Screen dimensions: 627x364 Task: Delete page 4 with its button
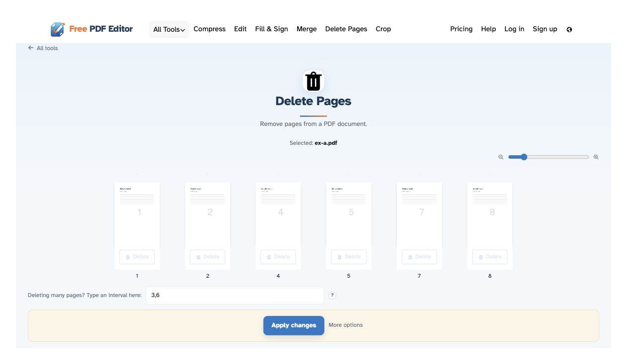[278, 257]
